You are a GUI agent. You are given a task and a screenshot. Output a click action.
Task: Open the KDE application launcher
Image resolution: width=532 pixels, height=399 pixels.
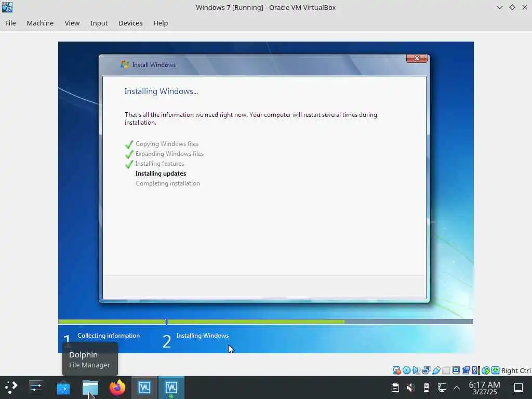11,388
